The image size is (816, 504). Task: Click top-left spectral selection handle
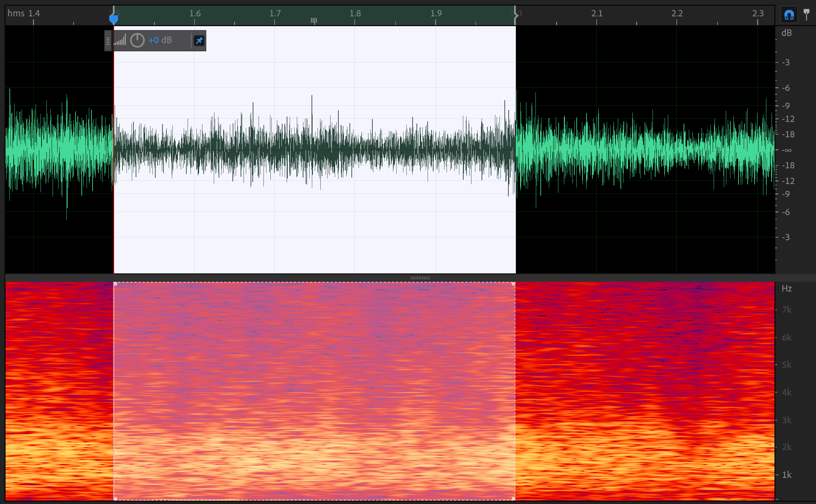(x=115, y=284)
